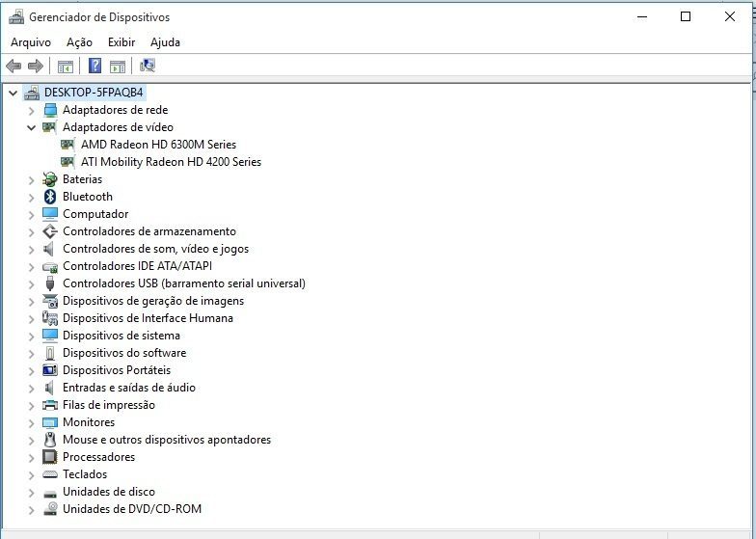Collapse the DESKTOP-5FPAQB4 root node
The image size is (756, 539).
(13, 93)
